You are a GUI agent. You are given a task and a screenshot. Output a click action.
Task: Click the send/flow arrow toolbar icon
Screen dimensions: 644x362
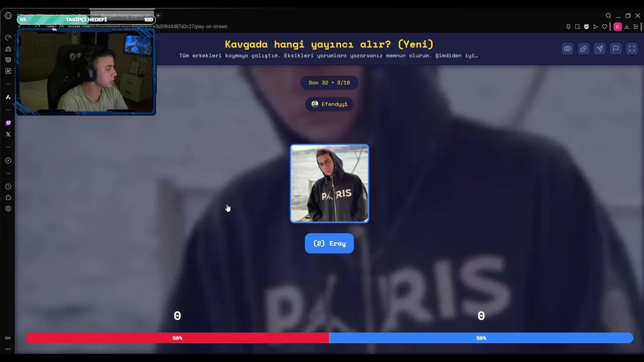point(595,27)
